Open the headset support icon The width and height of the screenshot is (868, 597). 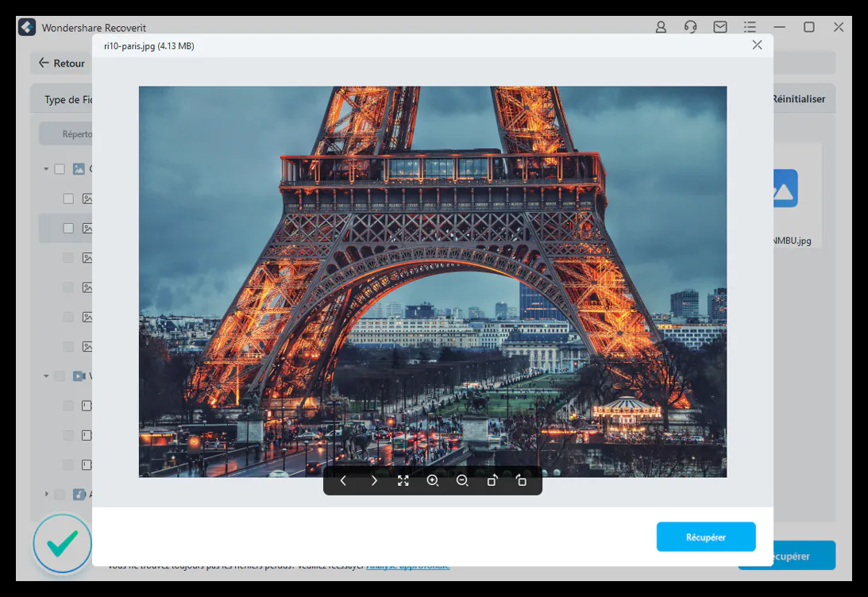(690, 27)
